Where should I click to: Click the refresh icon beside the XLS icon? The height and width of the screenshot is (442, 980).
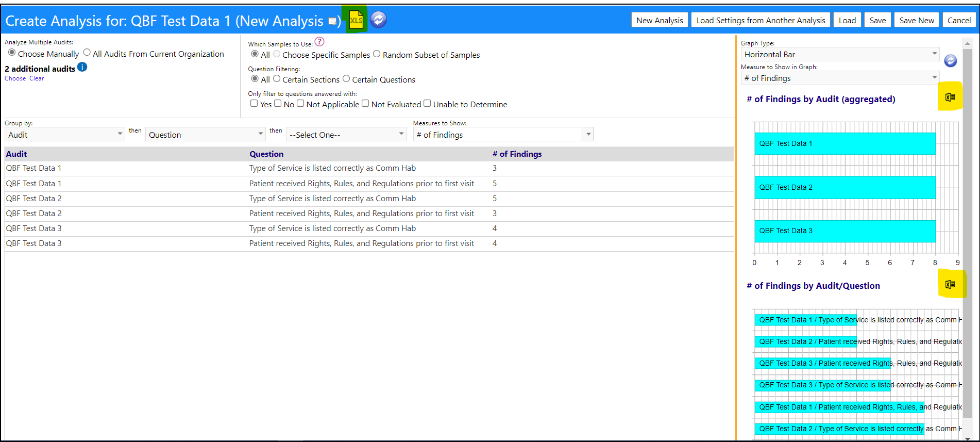378,20
